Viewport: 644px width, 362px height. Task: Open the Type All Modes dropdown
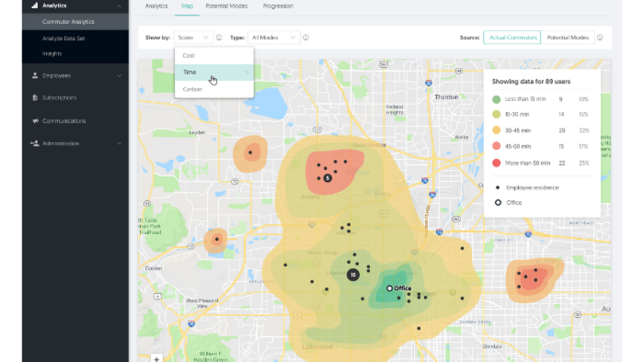274,37
